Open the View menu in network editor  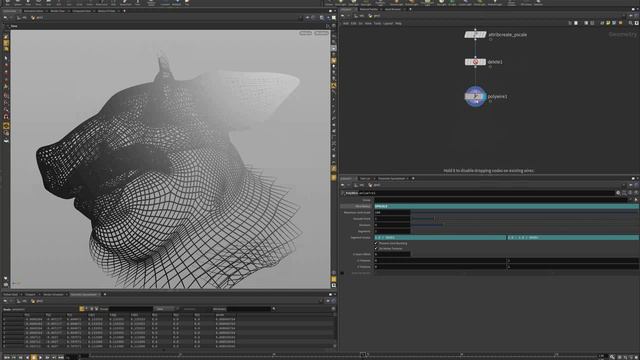368,24
